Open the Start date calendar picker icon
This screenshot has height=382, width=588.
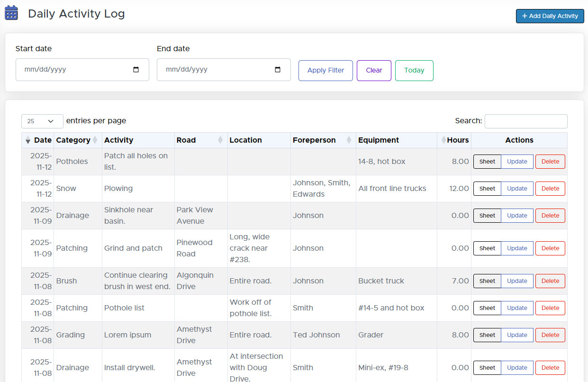pyautogui.click(x=136, y=70)
